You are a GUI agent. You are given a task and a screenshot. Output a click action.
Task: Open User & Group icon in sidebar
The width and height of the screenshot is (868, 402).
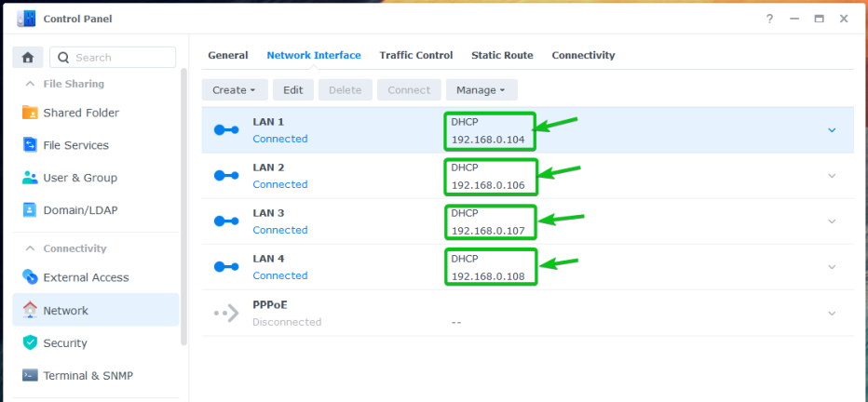pyautogui.click(x=30, y=178)
